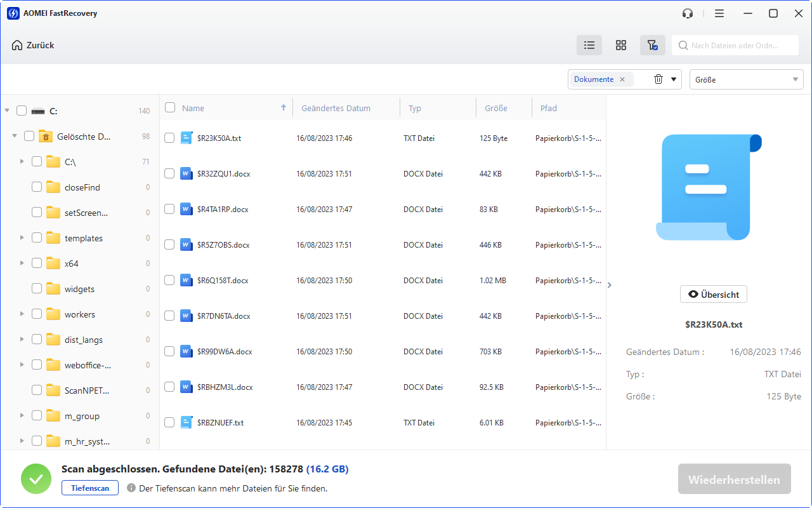Clear filters with the trash icon
The image size is (812, 508).
tap(658, 79)
